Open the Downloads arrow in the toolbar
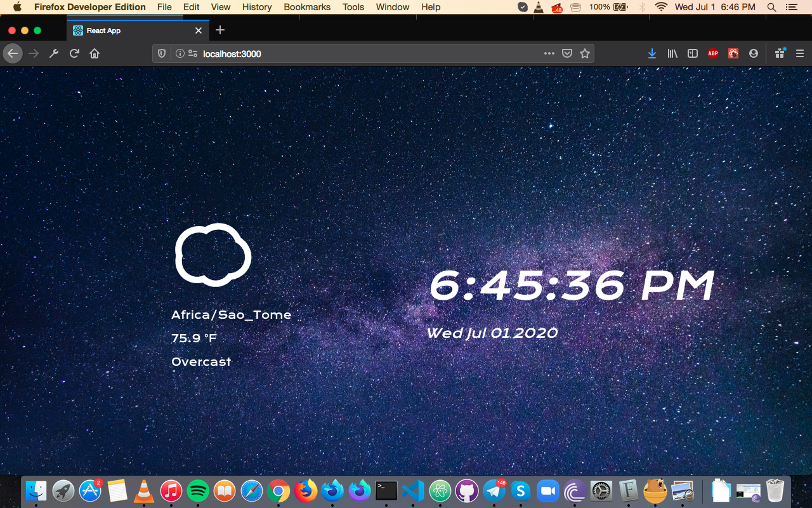Viewport: 812px width, 508px height. click(652, 53)
